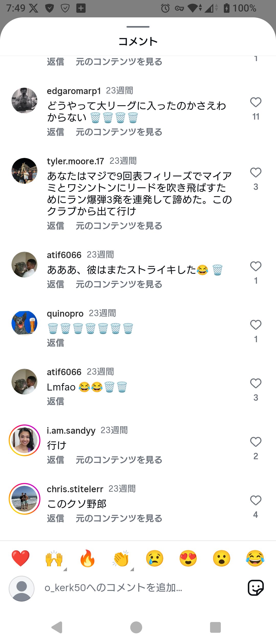Tap 元のコンテンツを見る under i.am.sandyy's comment

click(119, 460)
